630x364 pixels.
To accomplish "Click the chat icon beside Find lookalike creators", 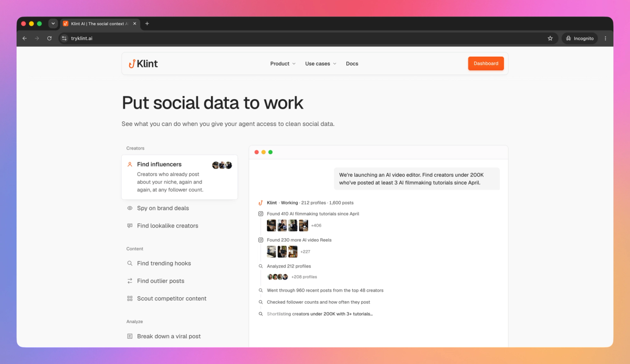I will [130, 226].
